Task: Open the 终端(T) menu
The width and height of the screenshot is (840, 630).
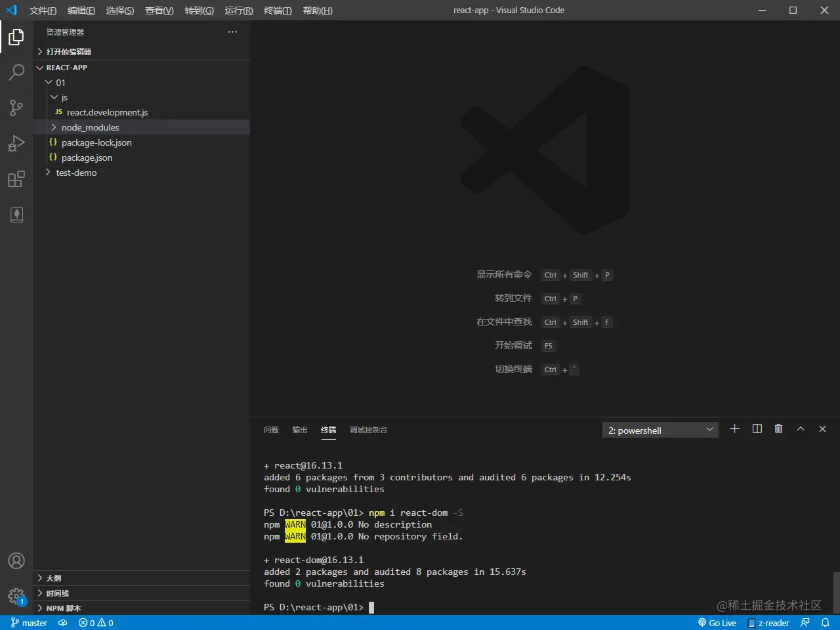Action: pyautogui.click(x=278, y=10)
